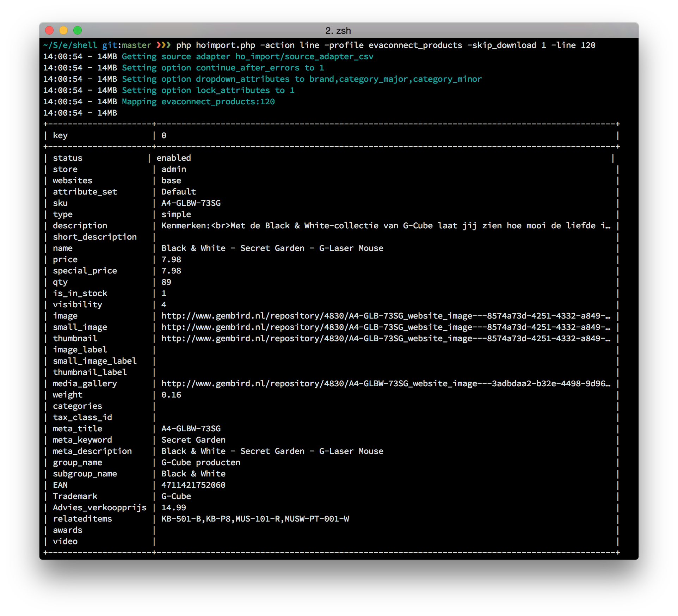The height and width of the screenshot is (616, 678).
Task: Click the 'hoimport.php' text in command
Action: coord(225,45)
